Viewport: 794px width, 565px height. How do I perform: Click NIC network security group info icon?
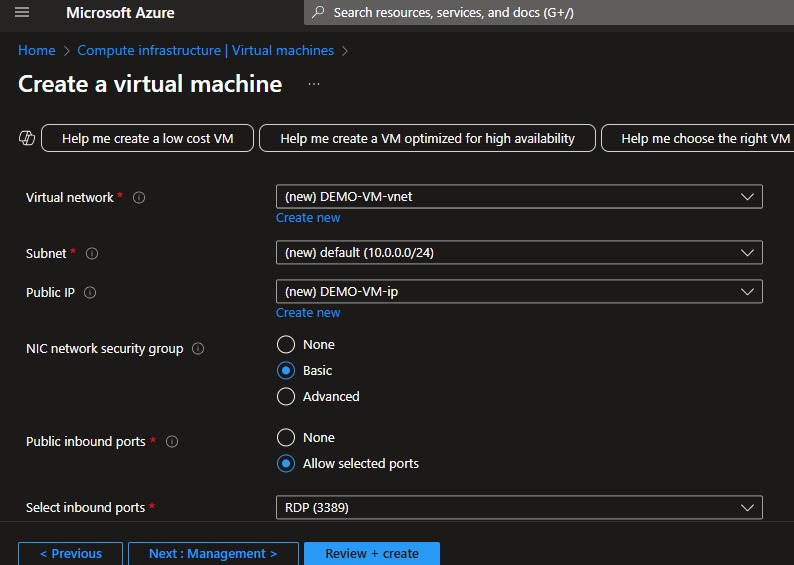[x=198, y=349]
